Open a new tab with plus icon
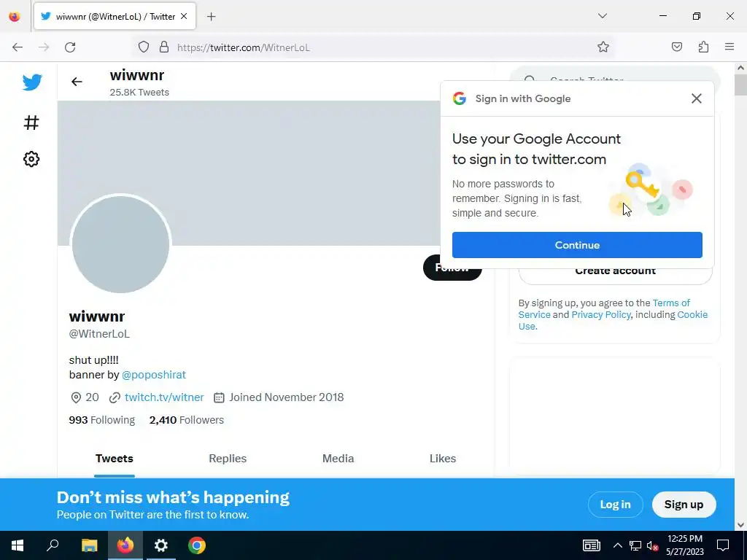This screenshot has height=560, width=747. tap(211, 17)
